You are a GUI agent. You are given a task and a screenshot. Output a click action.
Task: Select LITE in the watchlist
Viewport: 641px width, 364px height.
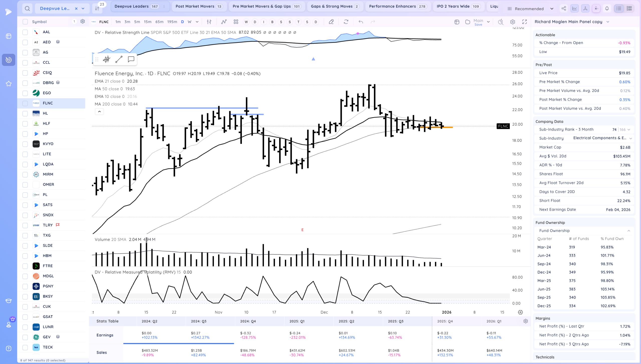click(47, 154)
